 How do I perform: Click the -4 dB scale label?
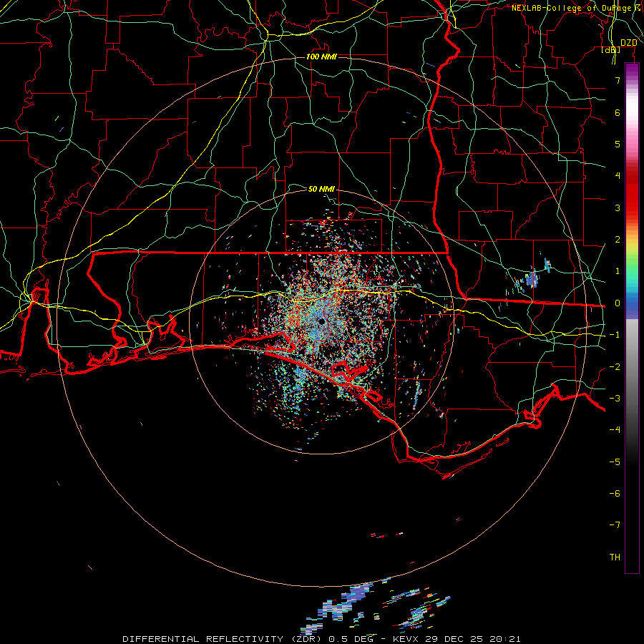tap(615, 430)
